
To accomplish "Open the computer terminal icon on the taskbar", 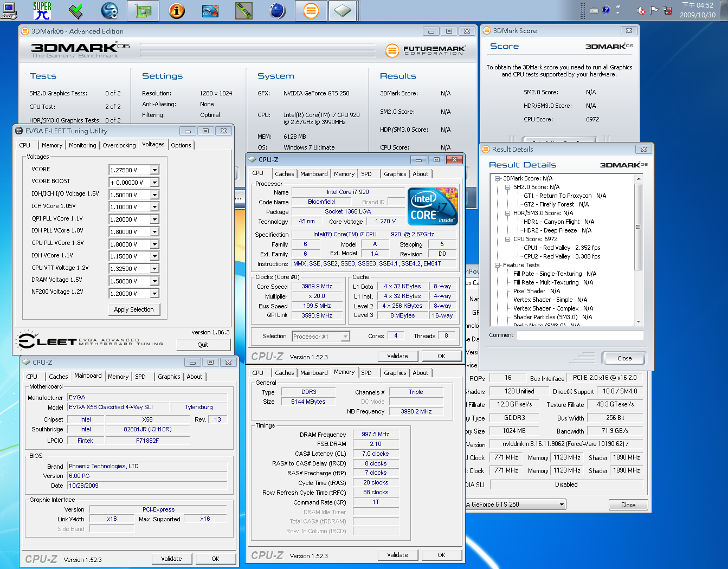I will [x=9, y=10].
